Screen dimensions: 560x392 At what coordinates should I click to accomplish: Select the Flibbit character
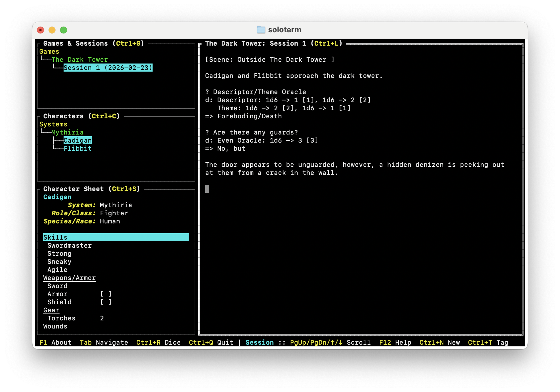[77, 148]
